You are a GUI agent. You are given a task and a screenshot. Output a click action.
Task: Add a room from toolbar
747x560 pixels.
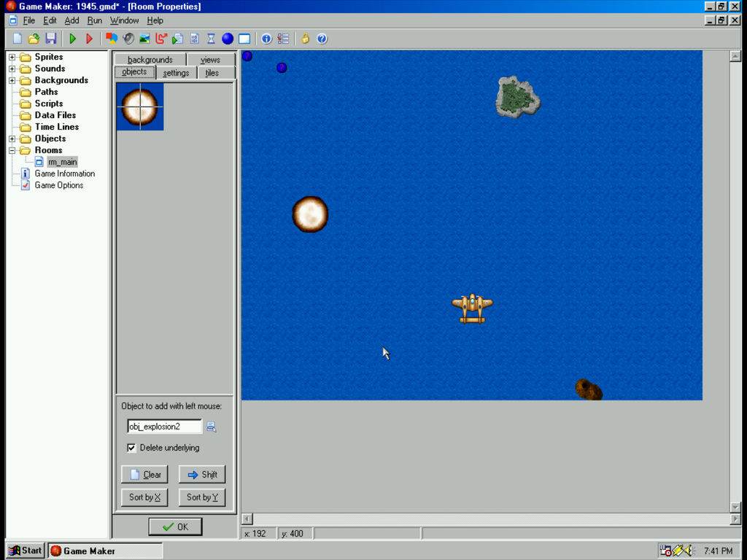click(x=244, y=39)
